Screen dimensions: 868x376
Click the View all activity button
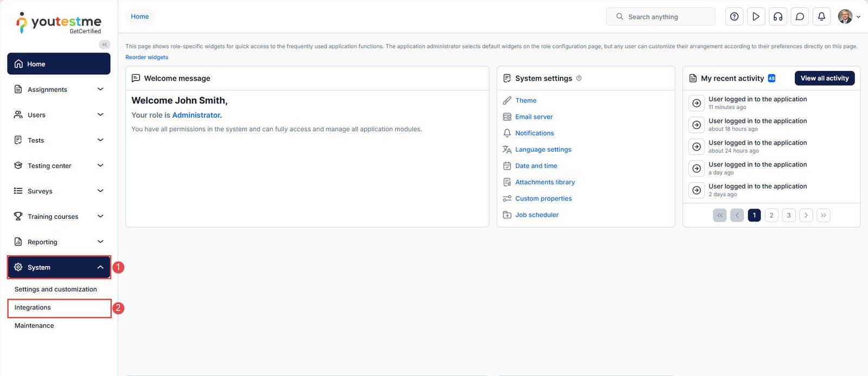tap(824, 79)
